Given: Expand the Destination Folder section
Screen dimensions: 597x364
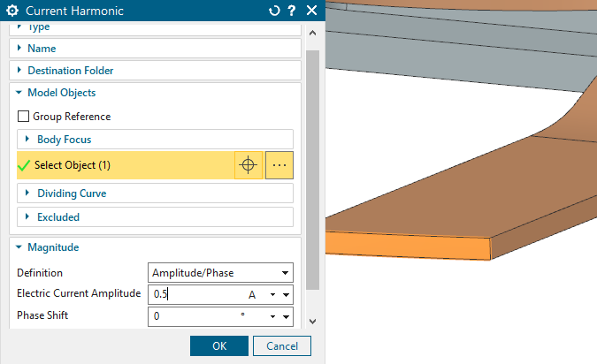Looking at the screenshot, I should (x=70, y=70).
